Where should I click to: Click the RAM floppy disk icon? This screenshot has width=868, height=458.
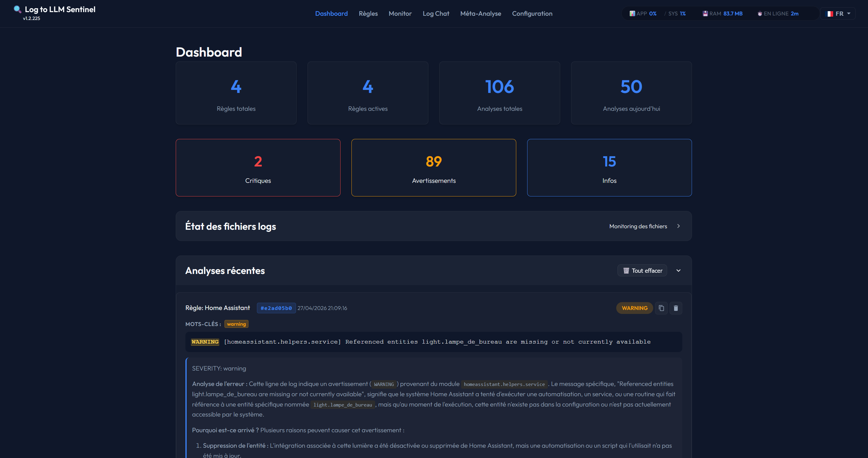705,13
